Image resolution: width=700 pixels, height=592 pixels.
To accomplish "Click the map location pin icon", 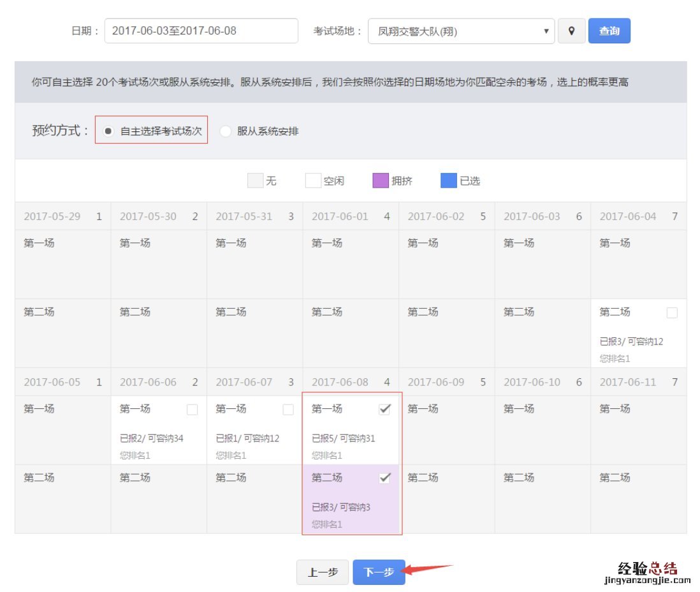I will pos(571,31).
